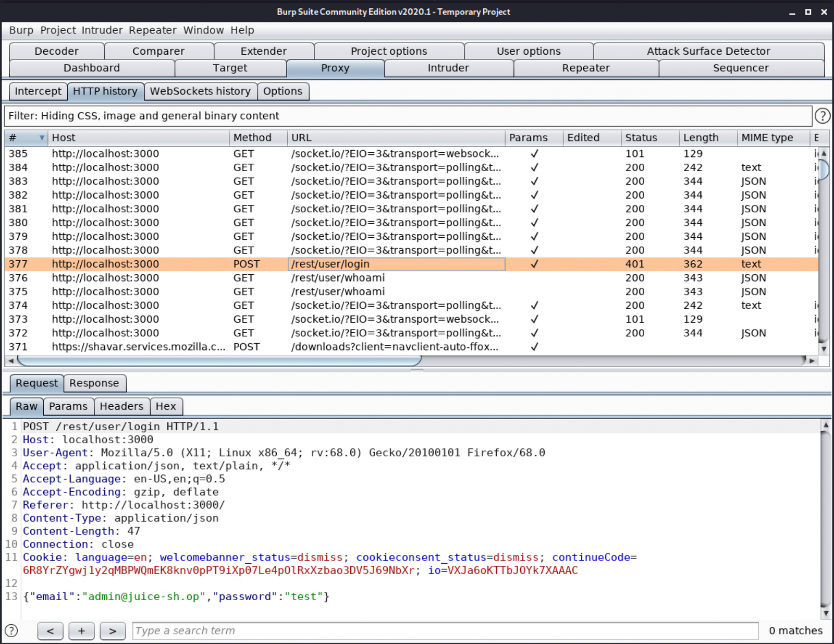Open the search help icon at bottom left
This screenshot has width=834, height=644.
[x=11, y=630]
